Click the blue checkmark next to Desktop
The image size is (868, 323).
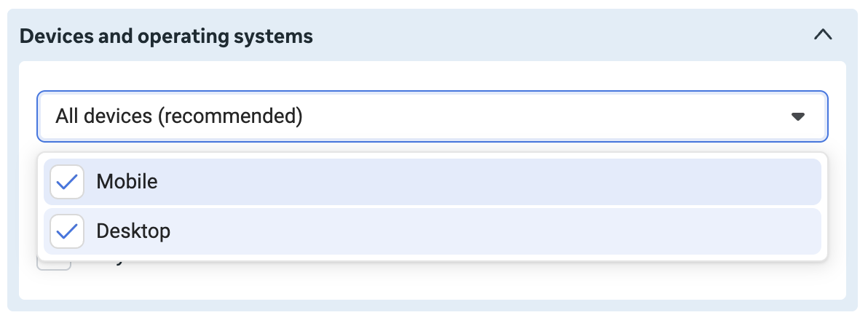(67, 232)
